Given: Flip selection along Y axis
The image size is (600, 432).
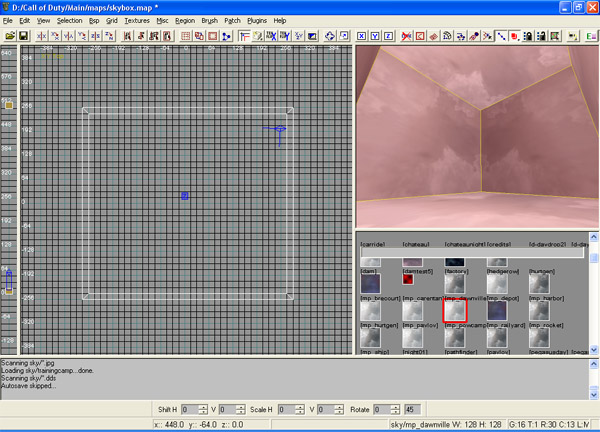Looking at the screenshot, I should pos(68,36).
